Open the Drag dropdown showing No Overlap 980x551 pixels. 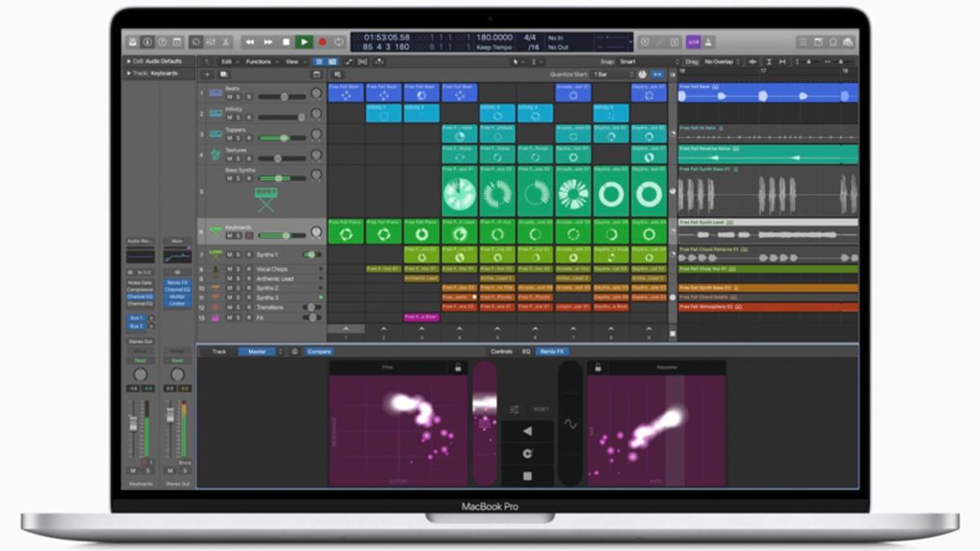[719, 62]
